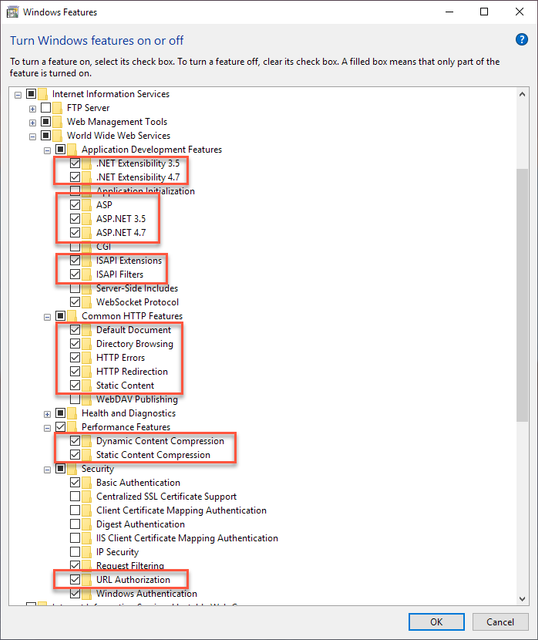538x640 pixels.
Task: Toggle Static Content Compression checkbox
Action: (x=75, y=455)
